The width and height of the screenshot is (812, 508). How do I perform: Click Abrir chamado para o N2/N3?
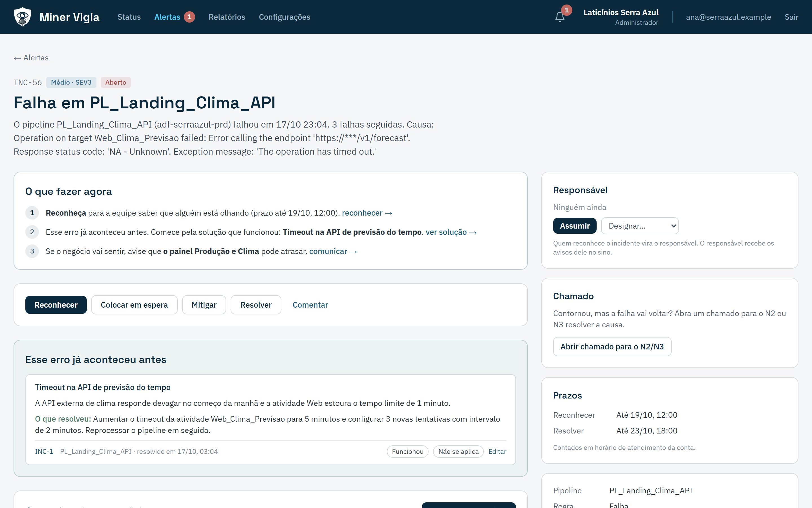pos(612,346)
